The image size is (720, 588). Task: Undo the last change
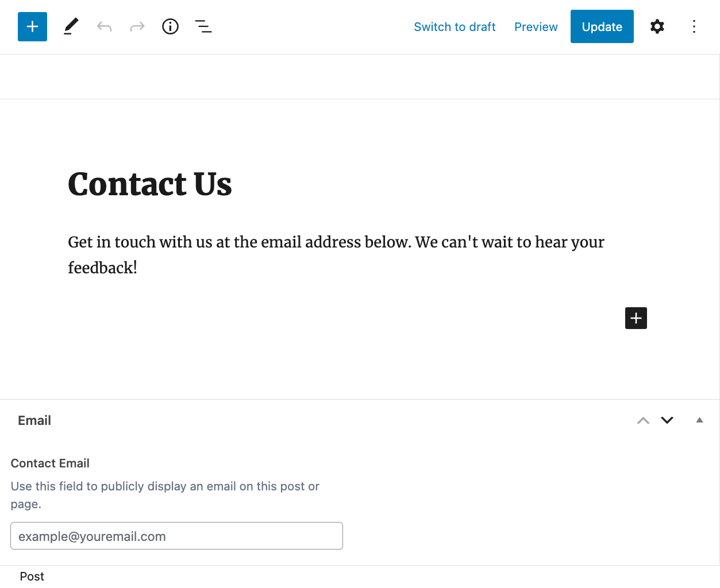[104, 26]
